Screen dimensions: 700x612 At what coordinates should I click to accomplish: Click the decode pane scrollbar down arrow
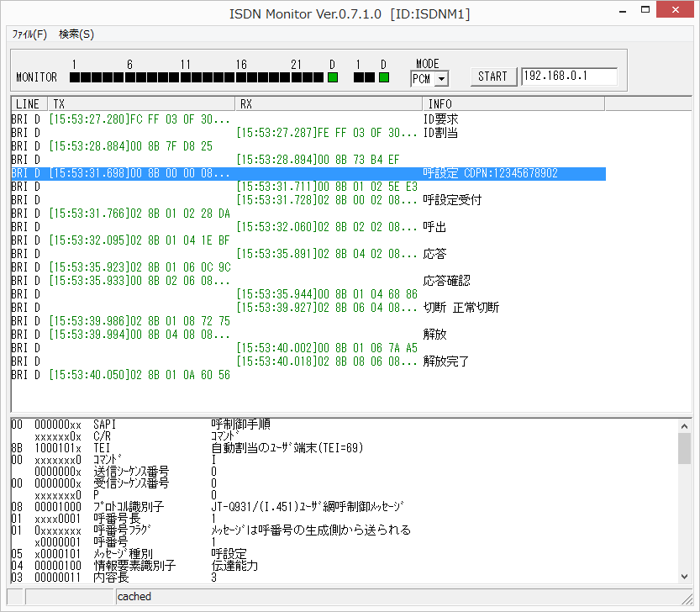point(684,576)
